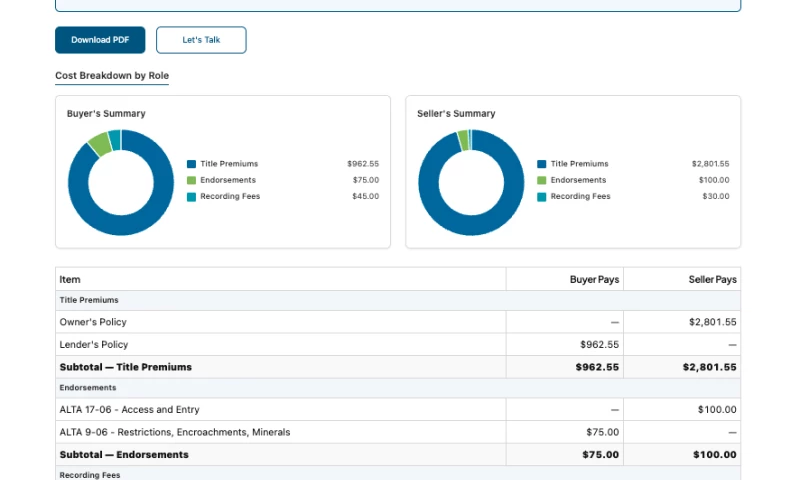
Task: Select Buyer's Endorsements amount $75.00 in legend
Action: [366, 180]
